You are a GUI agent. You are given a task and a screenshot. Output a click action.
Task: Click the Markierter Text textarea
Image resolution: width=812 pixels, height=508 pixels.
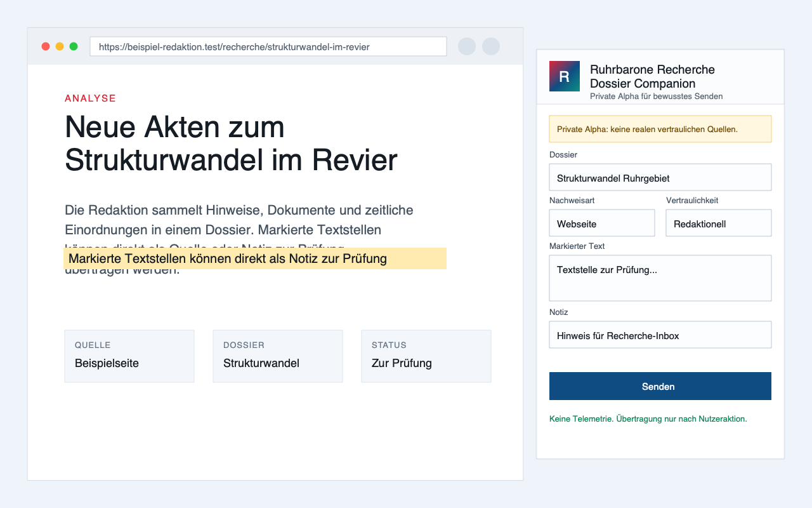point(660,278)
